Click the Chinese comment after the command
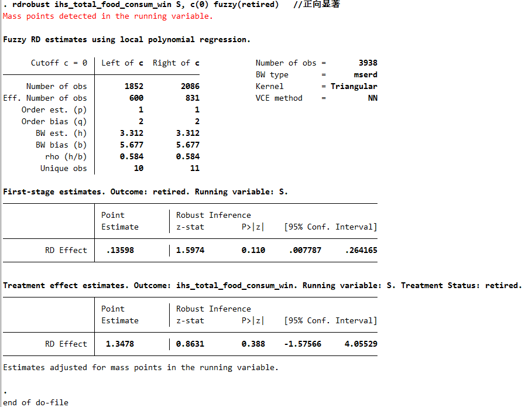 (x=317, y=5)
